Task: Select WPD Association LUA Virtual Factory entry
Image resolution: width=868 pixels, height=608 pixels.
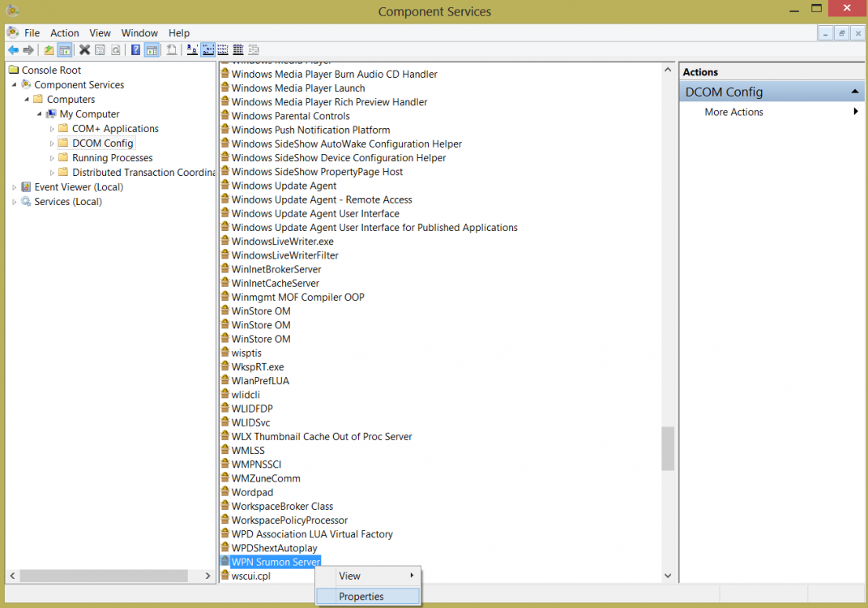Action: 312,534
